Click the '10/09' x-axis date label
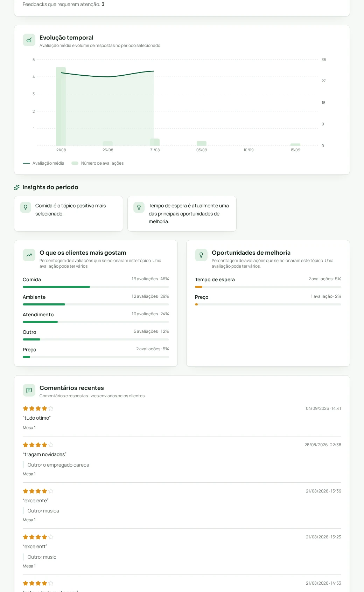This screenshot has width=364, height=592. [248, 150]
